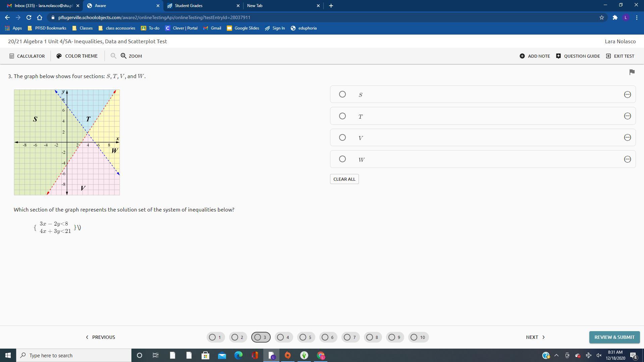The width and height of the screenshot is (644, 362).
Task: Strike out answer choice W with the minus icon
Action: point(627,159)
